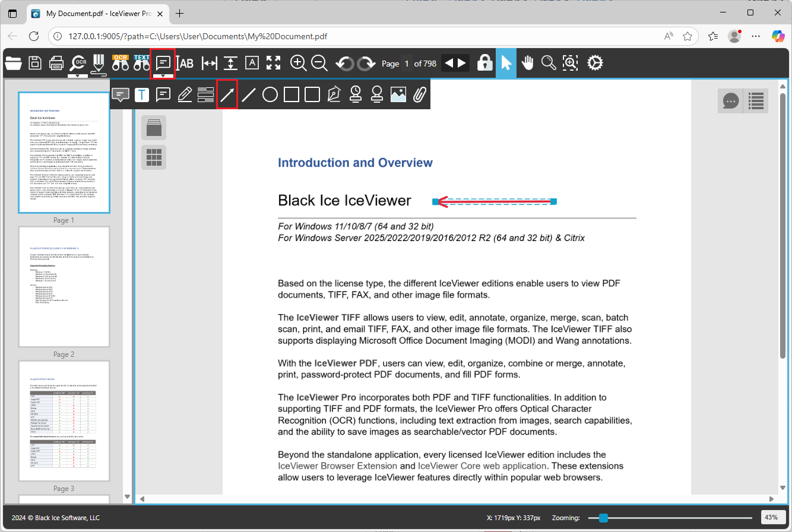
Task: Toggle the list panel button on the right
Action: click(x=756, y=101)
